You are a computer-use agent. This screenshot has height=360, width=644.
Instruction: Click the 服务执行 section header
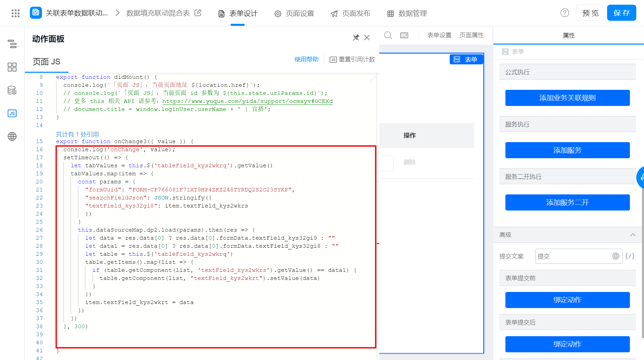567,124
